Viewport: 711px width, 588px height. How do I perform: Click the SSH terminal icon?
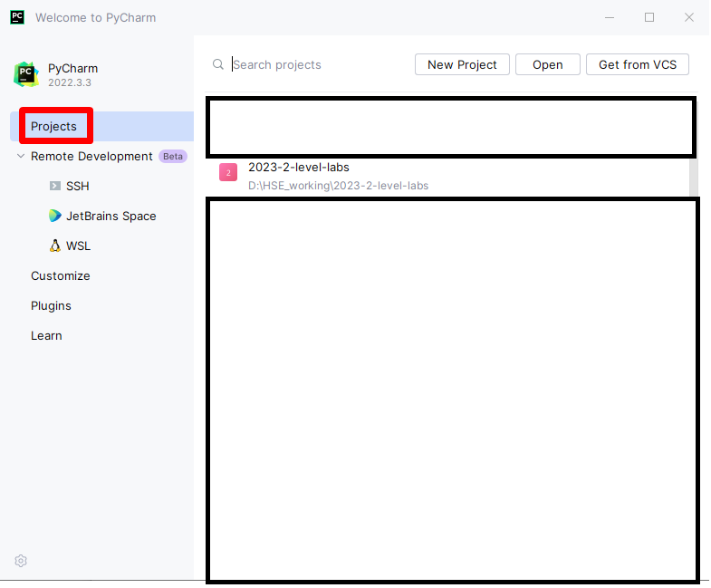(55, 186)
